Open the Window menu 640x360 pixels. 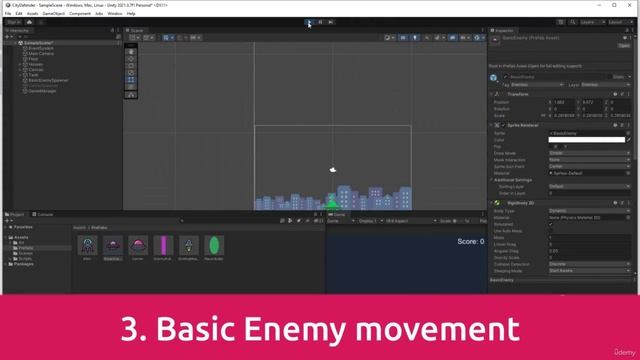tap(115, 13)
